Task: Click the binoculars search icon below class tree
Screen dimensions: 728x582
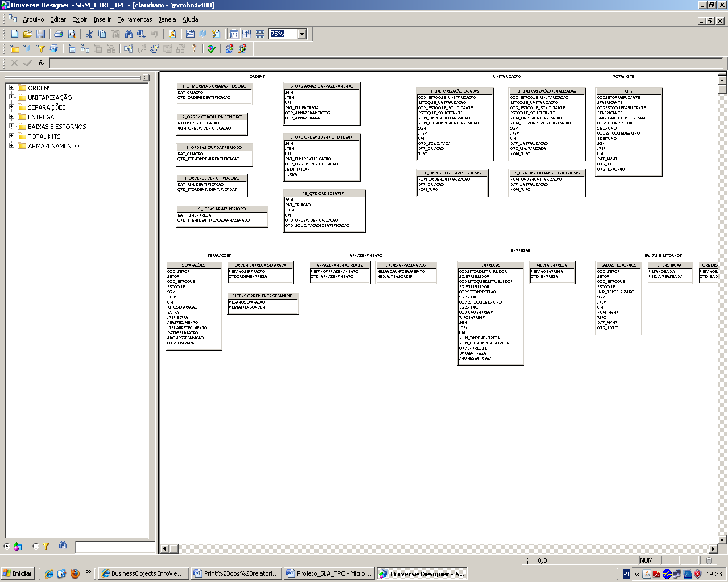Action: [63, 546]
